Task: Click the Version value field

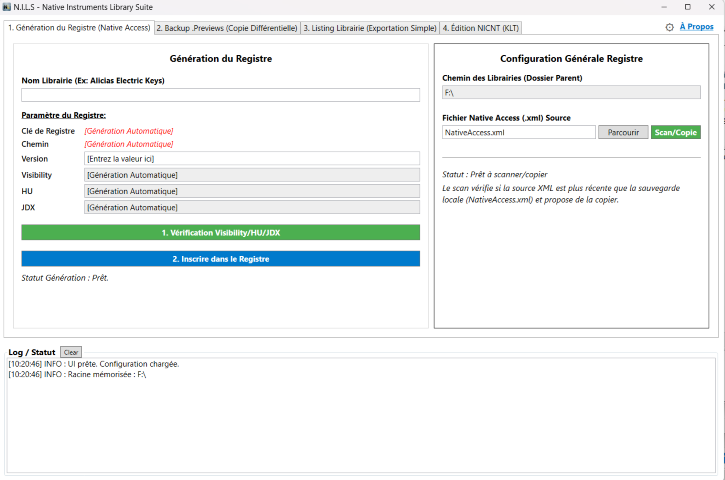Action: point(252,159)
